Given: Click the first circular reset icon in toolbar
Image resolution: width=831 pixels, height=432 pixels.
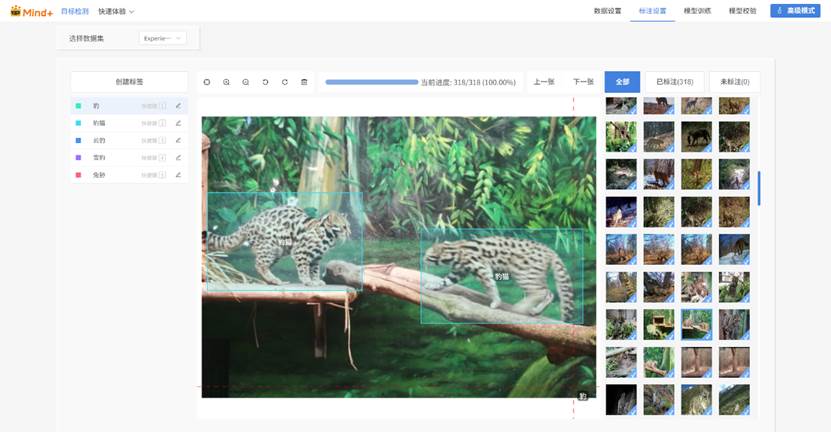Looking at the screenshot, I should (x=207, y=82).
